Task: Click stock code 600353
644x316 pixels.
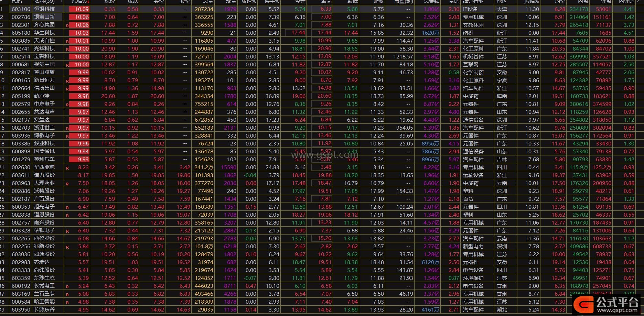Action: click(21, 207)
